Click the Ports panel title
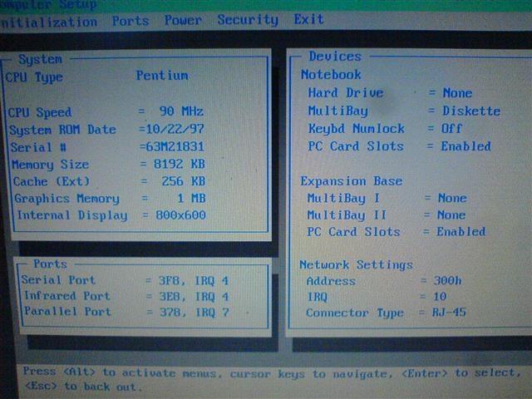Image resolution: width=532 pixels, height=399 pixels. pyautogui.click(x=50, y=264)
